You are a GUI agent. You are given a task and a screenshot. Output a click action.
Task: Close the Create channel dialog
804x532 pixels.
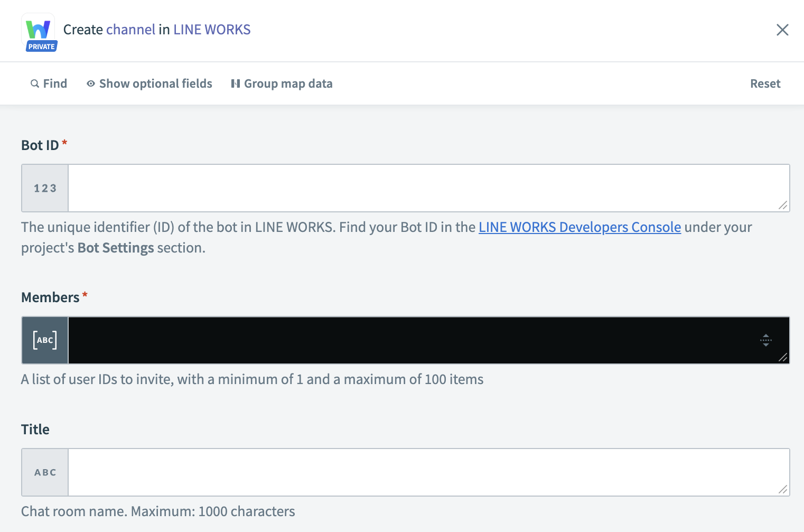782,30
